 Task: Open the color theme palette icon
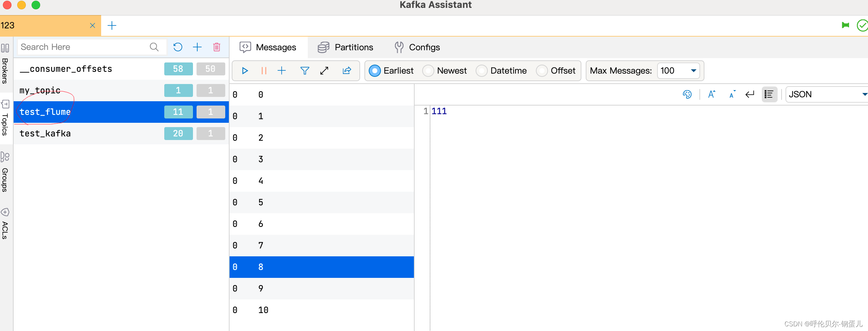coord(687,94)
